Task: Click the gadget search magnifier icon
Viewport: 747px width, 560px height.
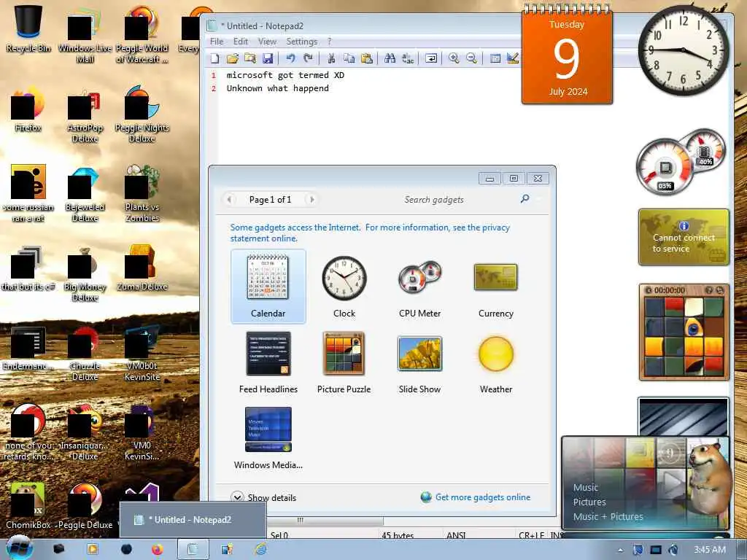Action: [525, 199]
